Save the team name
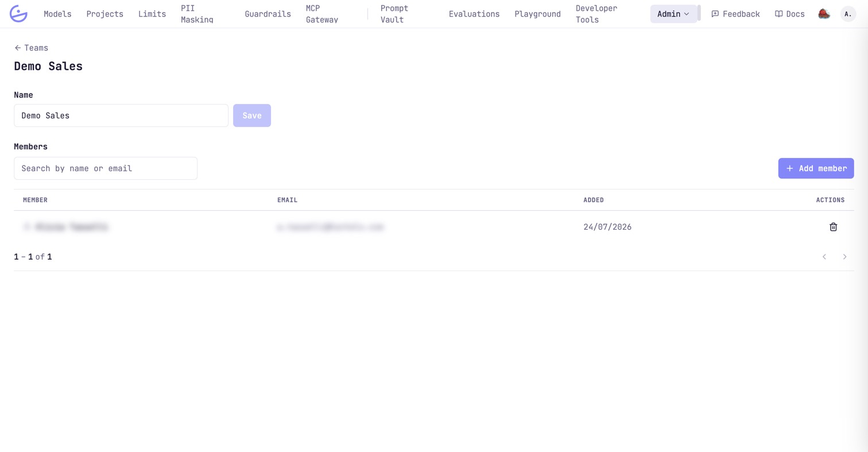 [x=252, y=115]
